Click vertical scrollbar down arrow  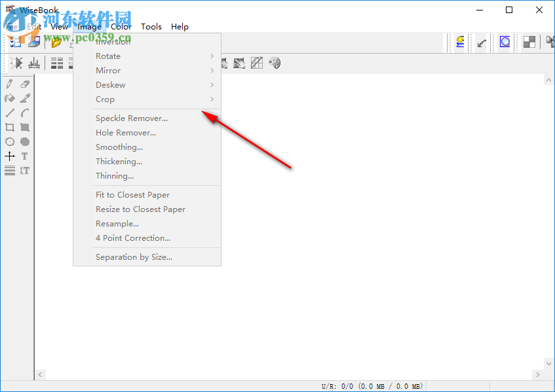[x=548, y=363]
